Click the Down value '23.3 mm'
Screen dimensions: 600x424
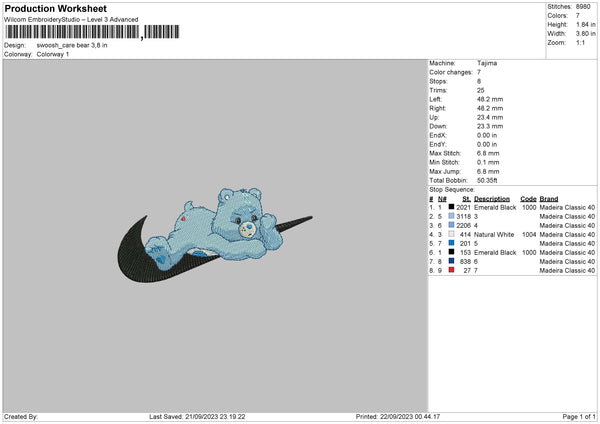point(490,126)
